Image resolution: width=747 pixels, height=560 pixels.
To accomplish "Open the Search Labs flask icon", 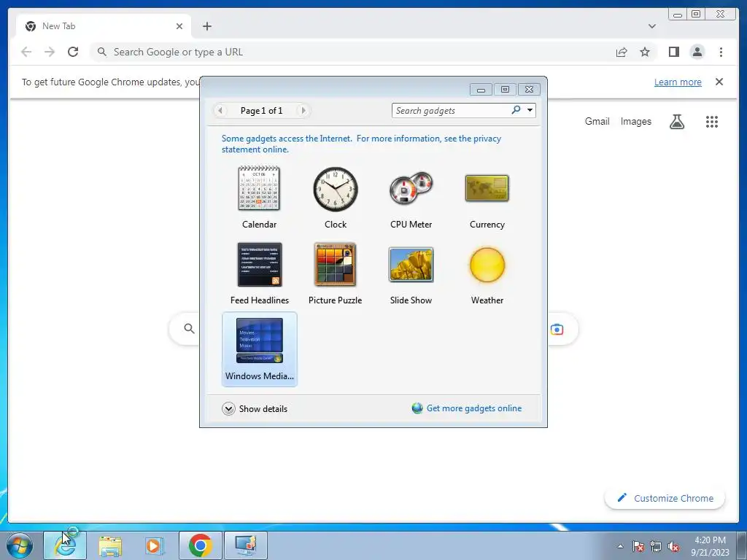I will (x=676, y=122).
